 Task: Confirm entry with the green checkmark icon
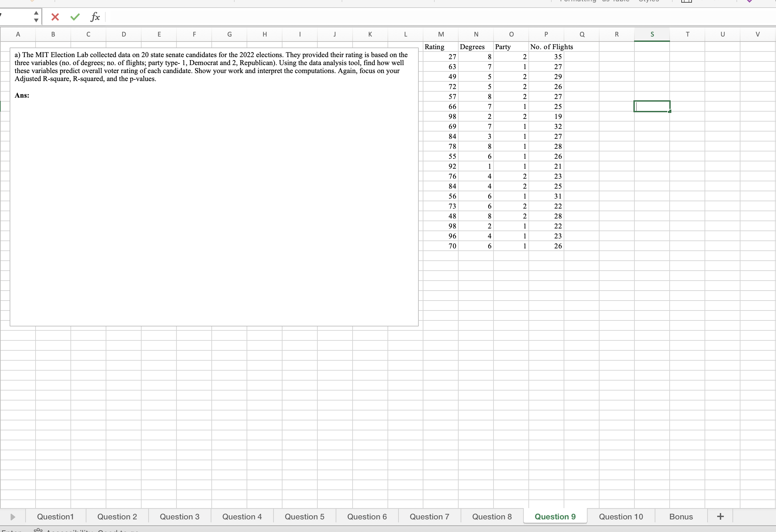pyautogui.click(x=74, y=17)
